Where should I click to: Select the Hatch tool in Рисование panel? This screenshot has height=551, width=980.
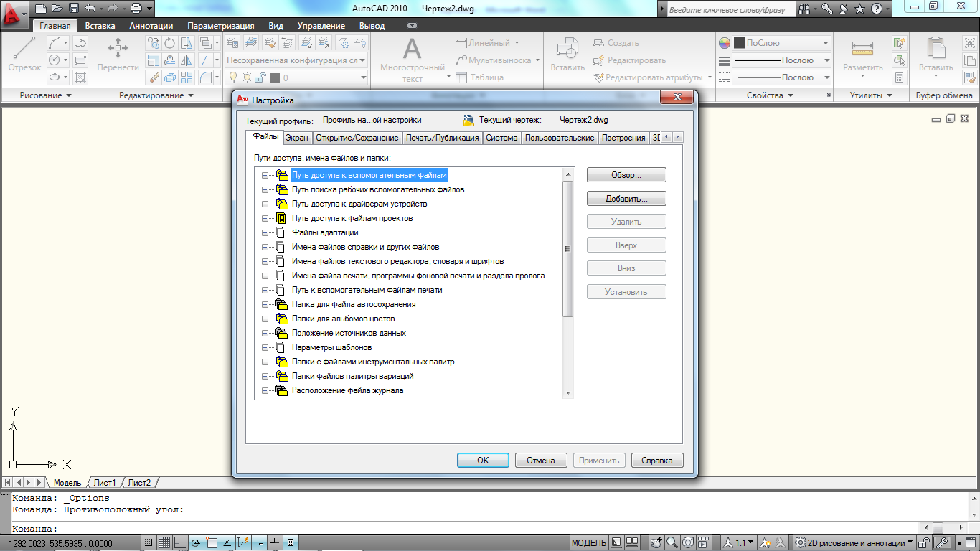(x=80, y=77)
